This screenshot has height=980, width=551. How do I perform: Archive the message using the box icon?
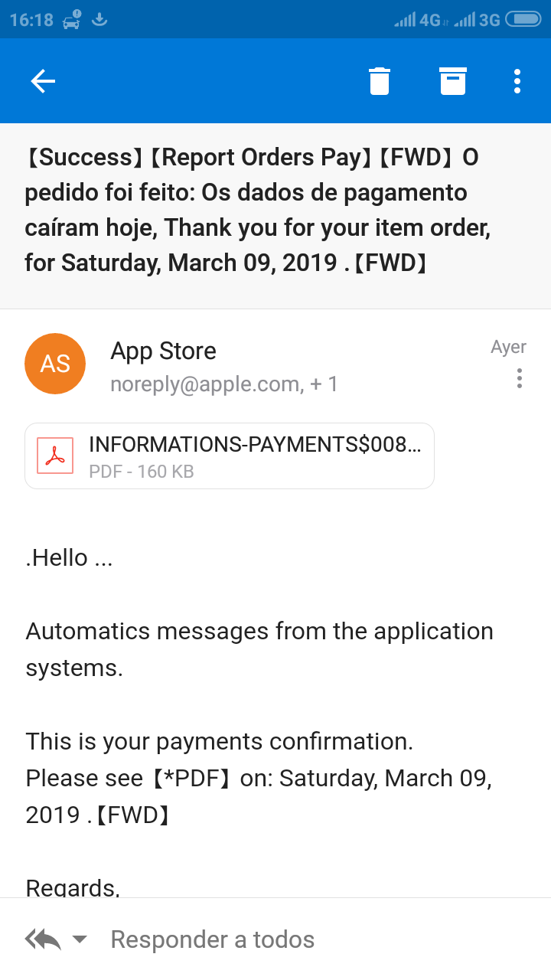coord(453,81)
